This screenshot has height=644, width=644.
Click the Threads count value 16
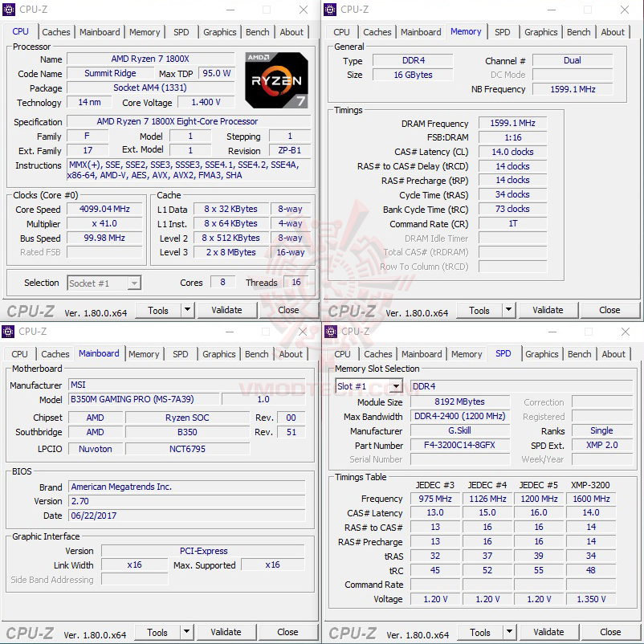point(296,282)
